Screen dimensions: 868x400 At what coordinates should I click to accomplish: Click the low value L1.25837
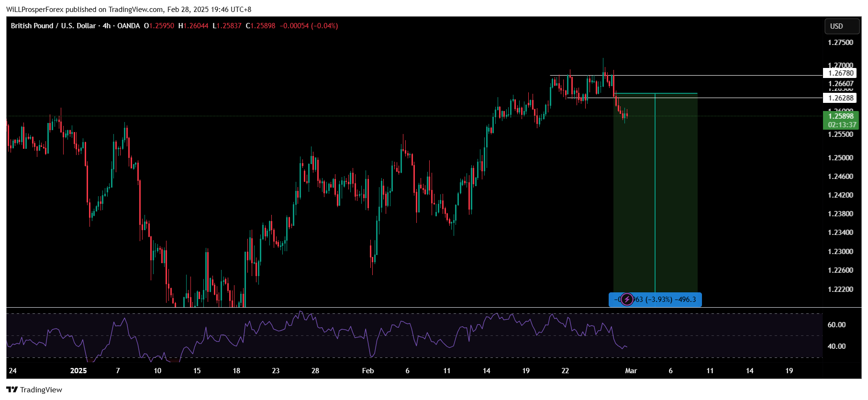click(x=227, y=26)
